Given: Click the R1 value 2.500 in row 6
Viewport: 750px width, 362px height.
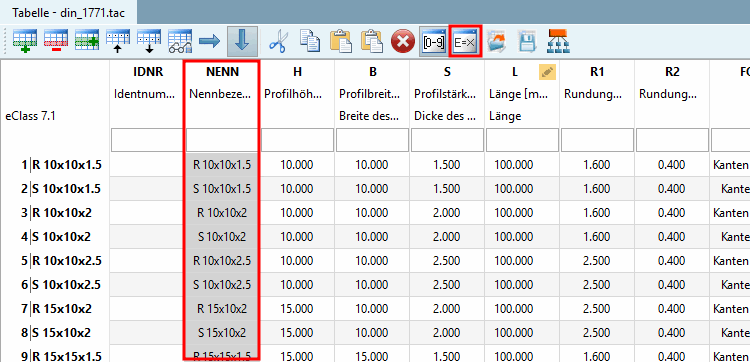Looking at the screenshot, I should [x=597, y=285].
